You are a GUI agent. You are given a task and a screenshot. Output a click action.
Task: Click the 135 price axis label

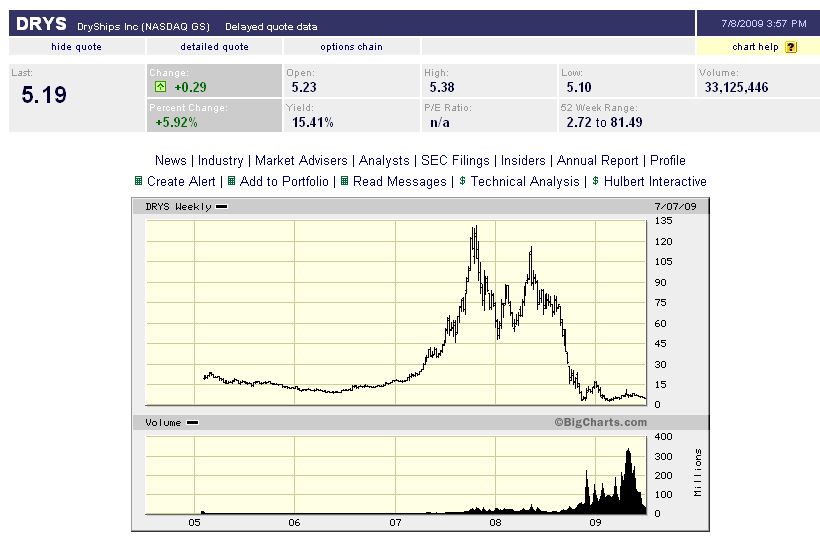[663, 221]
